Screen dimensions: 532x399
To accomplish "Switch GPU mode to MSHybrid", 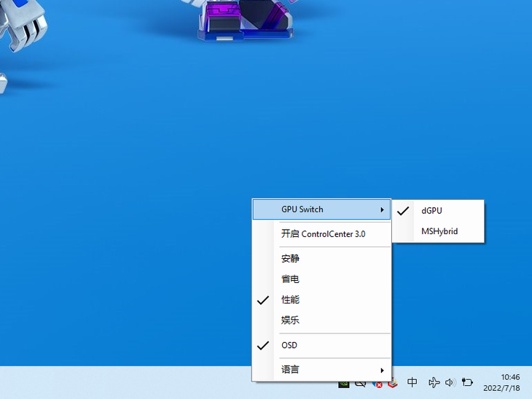I will pos(439,232).
